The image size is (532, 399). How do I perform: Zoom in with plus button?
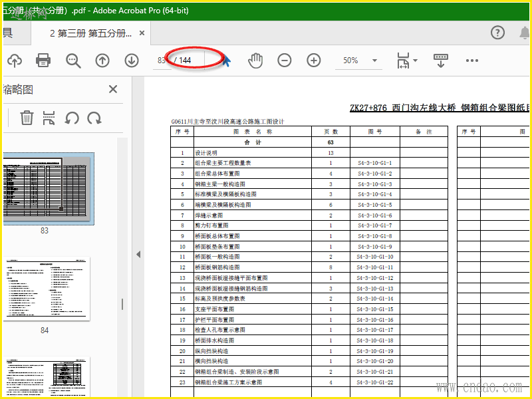point(313,61)
